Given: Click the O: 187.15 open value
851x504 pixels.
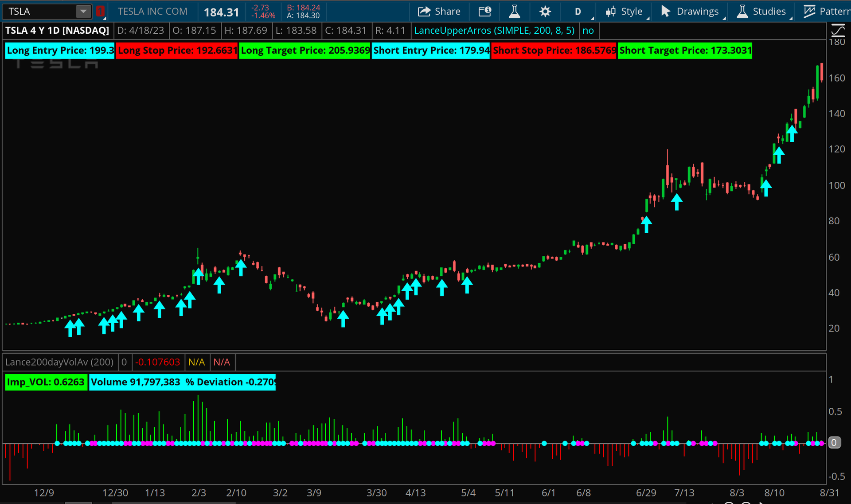Looking at the screenshot, I should tap(194, 31).
